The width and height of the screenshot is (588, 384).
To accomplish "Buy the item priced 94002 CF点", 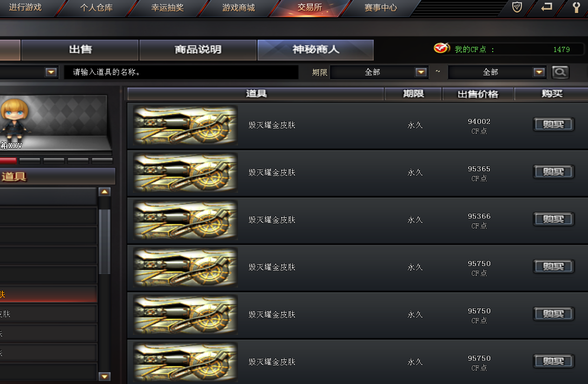I will point(553,124).
